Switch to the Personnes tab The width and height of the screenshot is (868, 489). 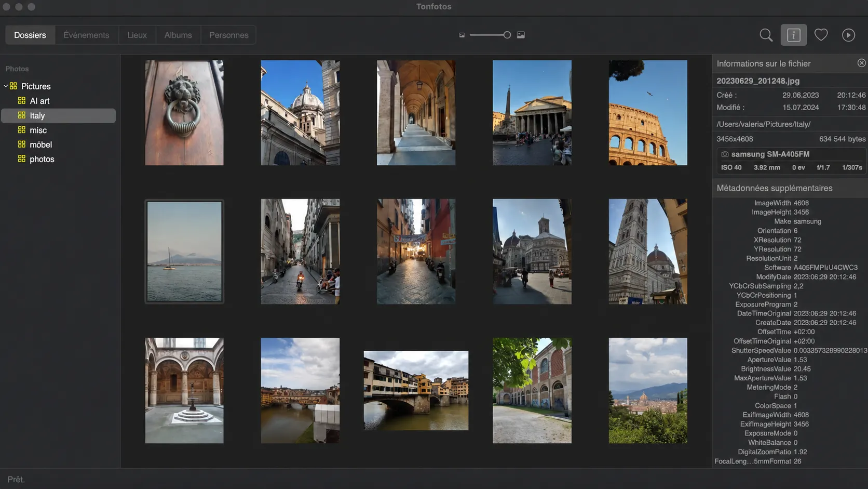click(x=228, y=35)
